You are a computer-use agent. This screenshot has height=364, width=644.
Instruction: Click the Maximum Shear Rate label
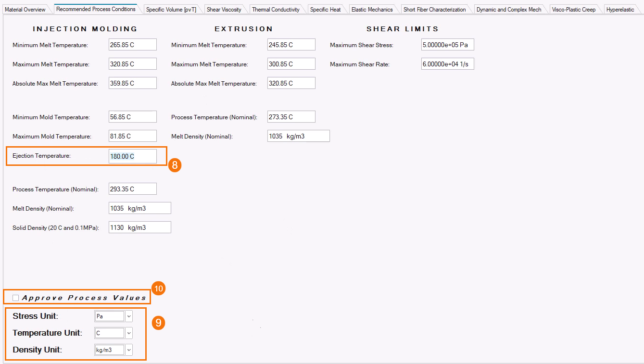[x=360, y=64]
